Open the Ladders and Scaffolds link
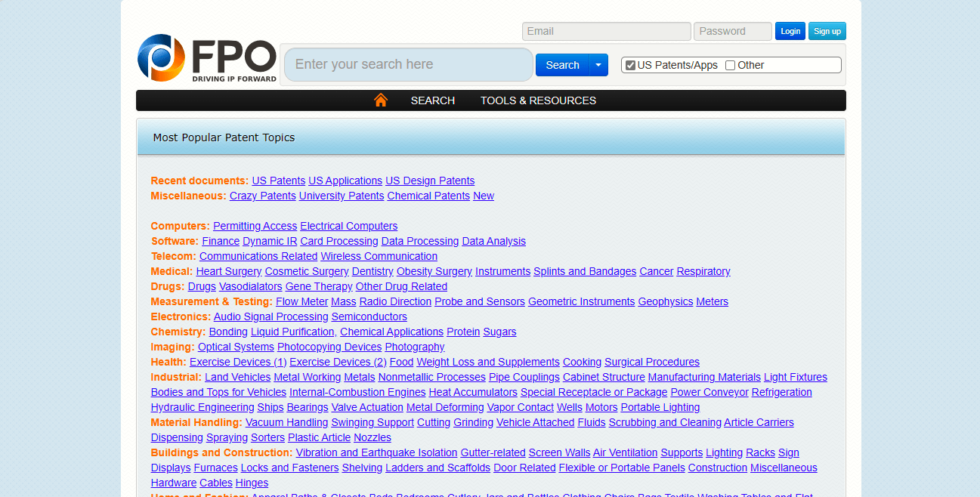 [x=437, y=468]
